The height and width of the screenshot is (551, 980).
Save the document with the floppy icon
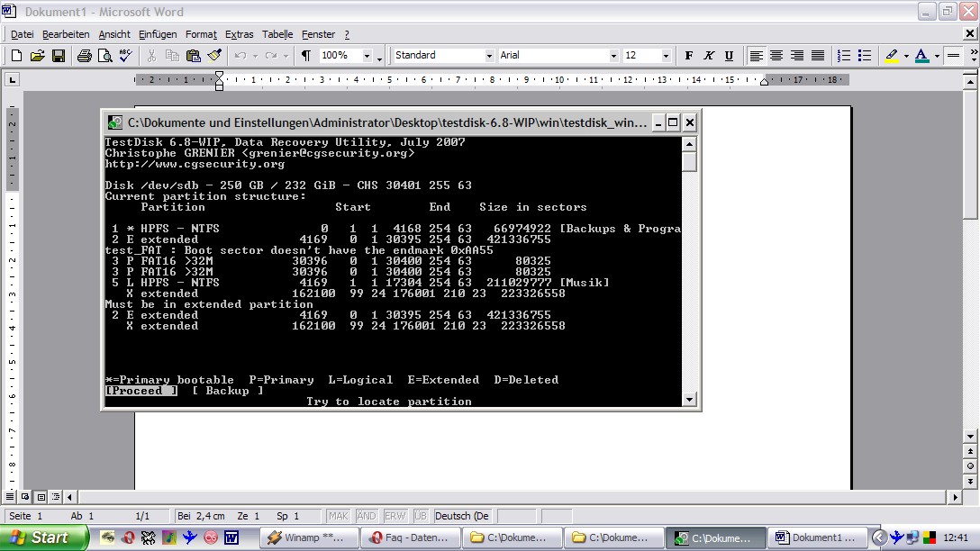pos(59,56)
